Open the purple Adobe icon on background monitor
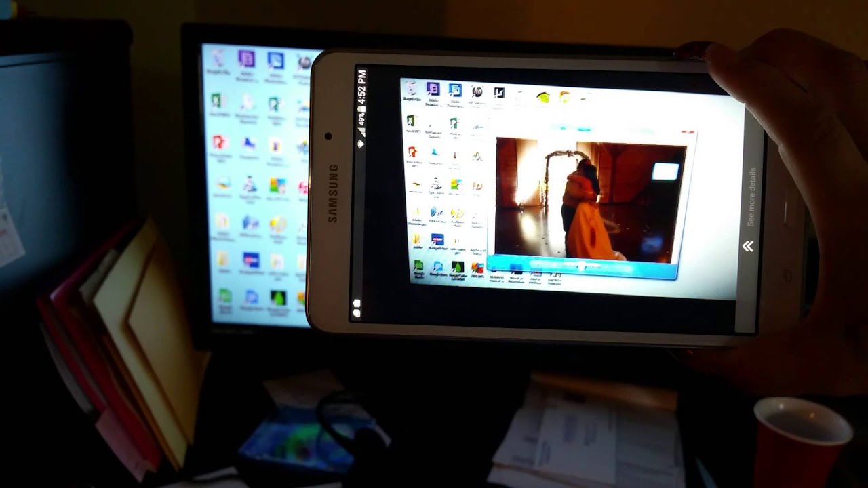The height and width of the screenshot is (488, 868). 246,58
